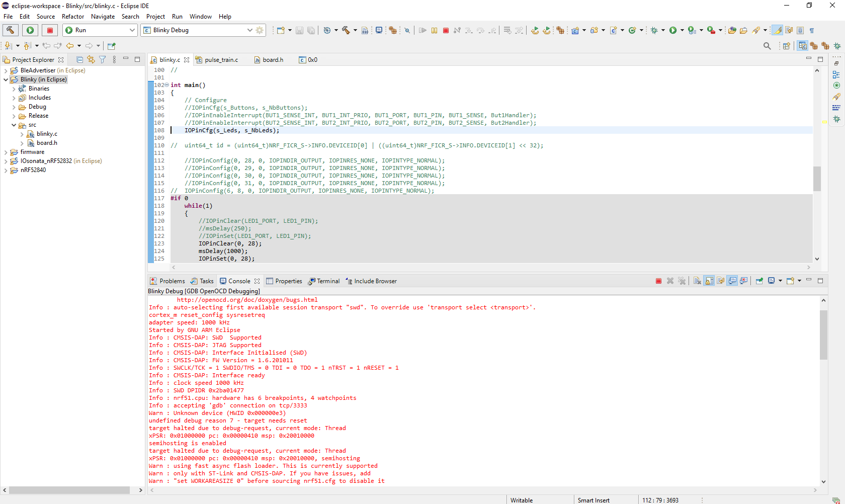The height and width of the screenshot is (504, 845).
Task: Click editor vertical scrollbar thumb
Action: click(x=817, y=179)
